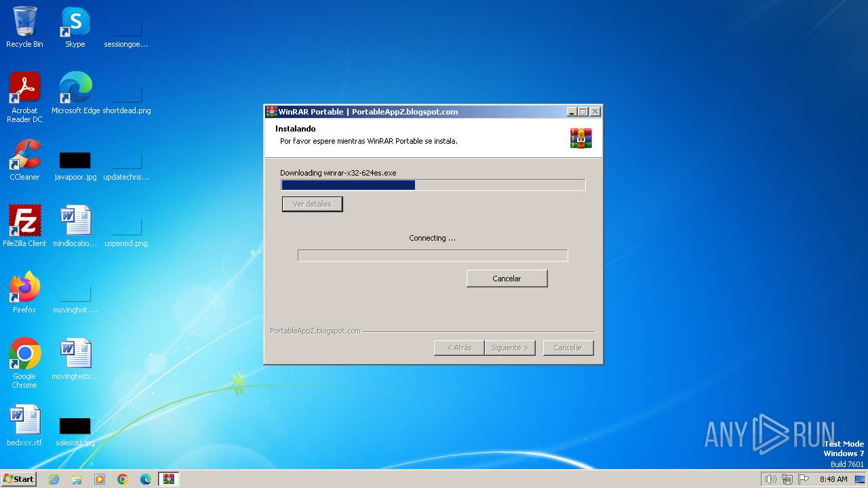The image size is (868, 488).
Task: Open Internet Explorer in taskbar
Action: [x=54, y=479]
